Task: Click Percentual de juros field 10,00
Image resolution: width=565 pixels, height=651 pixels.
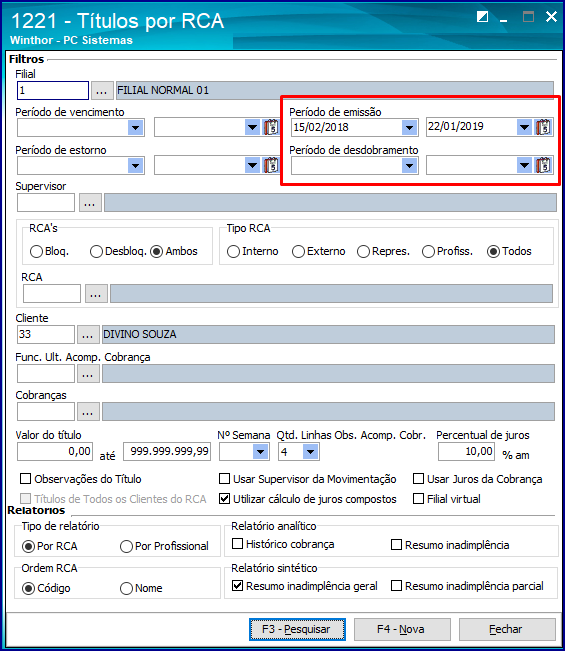Action: [x=467, y=452]
